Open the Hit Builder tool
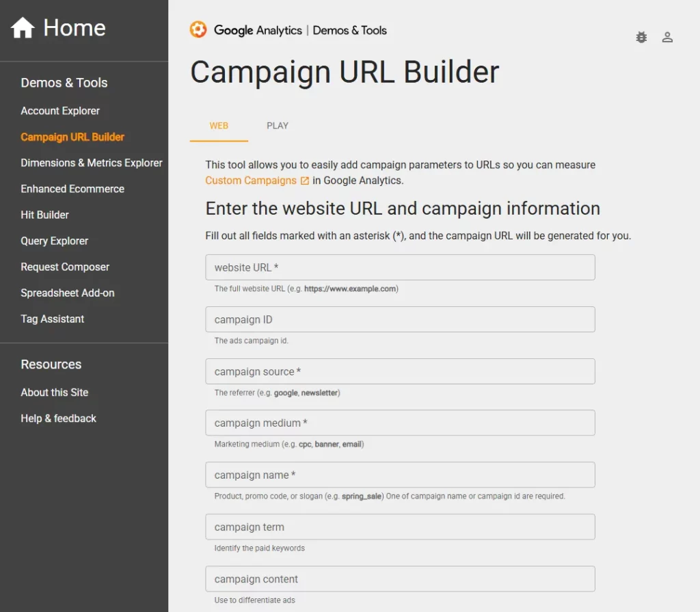700x612 pixels. [44, 215]
